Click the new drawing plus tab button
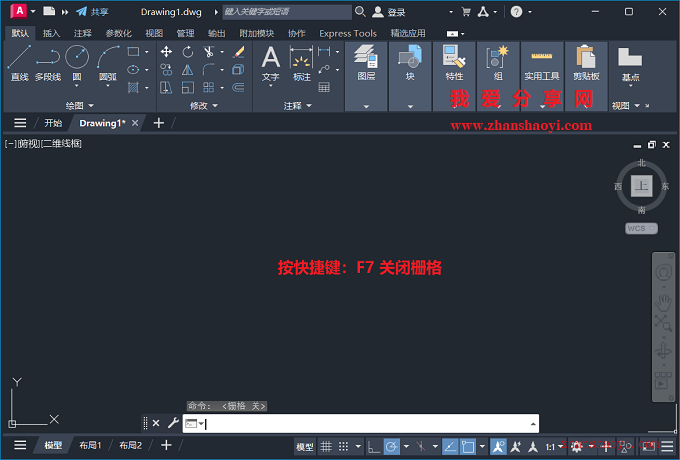The image size is (680, 460). (159, 123)
